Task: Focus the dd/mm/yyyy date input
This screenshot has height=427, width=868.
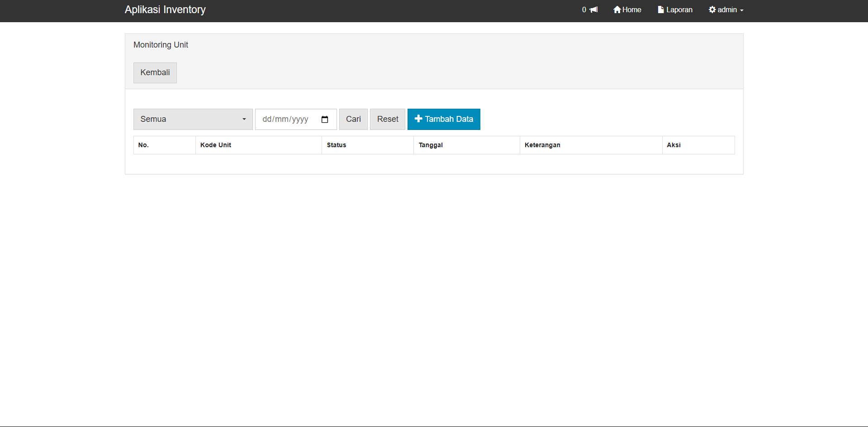Action: pyautogui.click(x=285, y=119)
